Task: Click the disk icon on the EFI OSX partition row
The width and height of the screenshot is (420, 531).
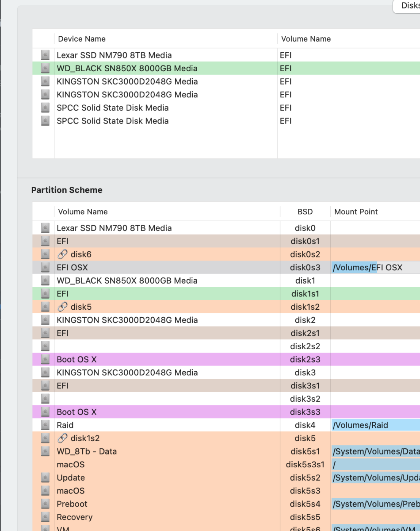Action: click(45, 268)
